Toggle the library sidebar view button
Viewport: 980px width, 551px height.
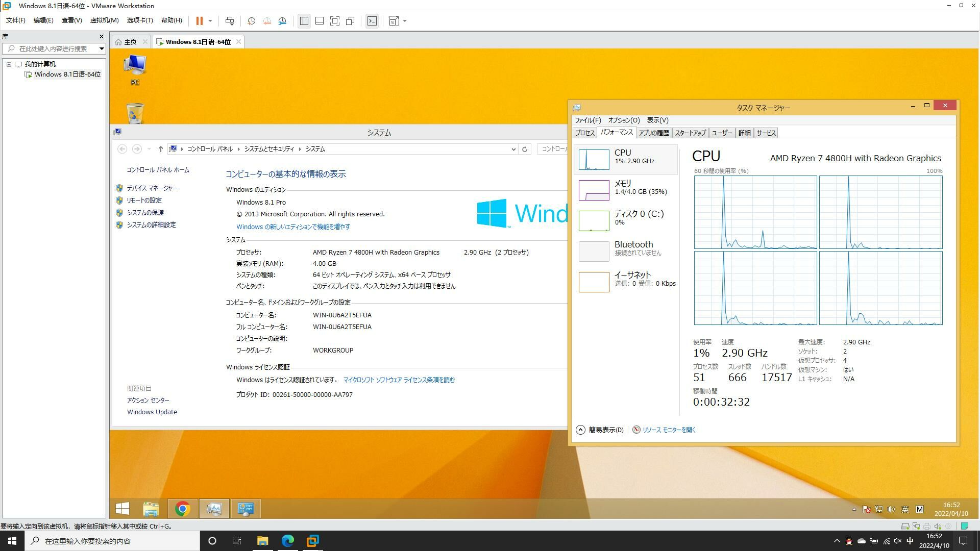[304, 21]
